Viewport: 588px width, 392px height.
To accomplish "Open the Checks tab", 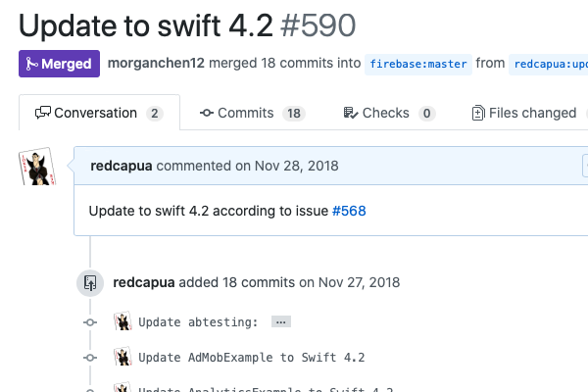I will (x=389, y=113).
